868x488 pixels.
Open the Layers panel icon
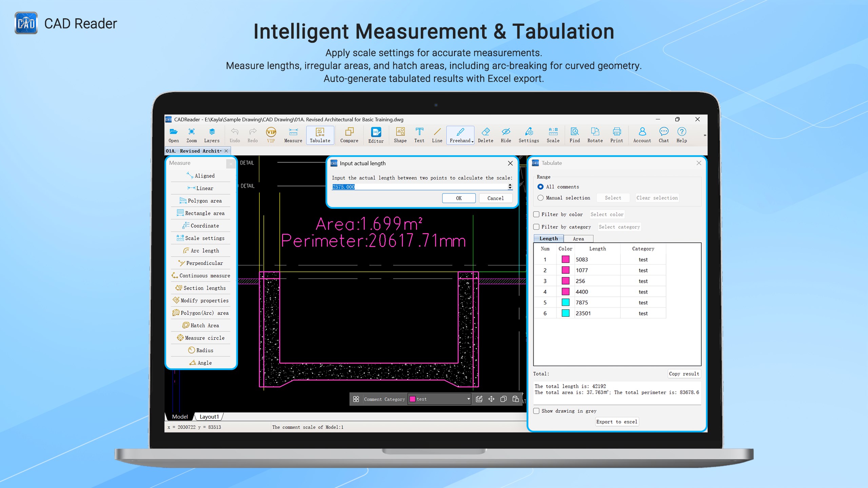point(212,135)
